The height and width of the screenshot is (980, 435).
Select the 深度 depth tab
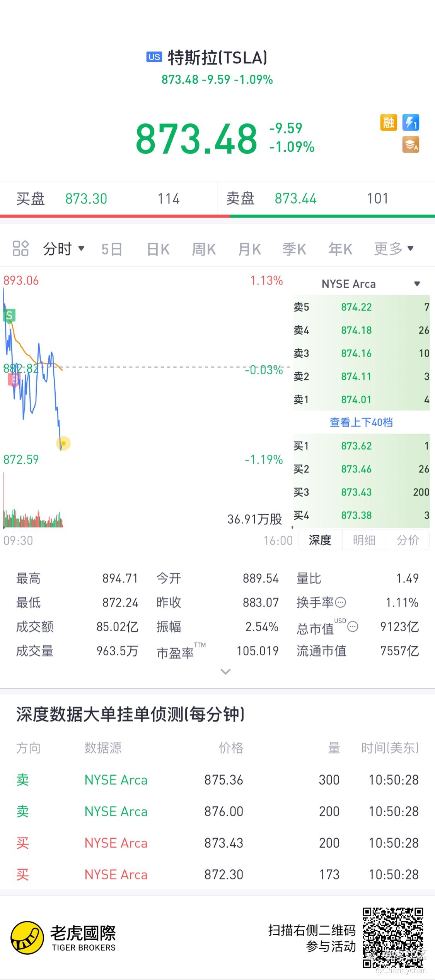click(320, 540)
